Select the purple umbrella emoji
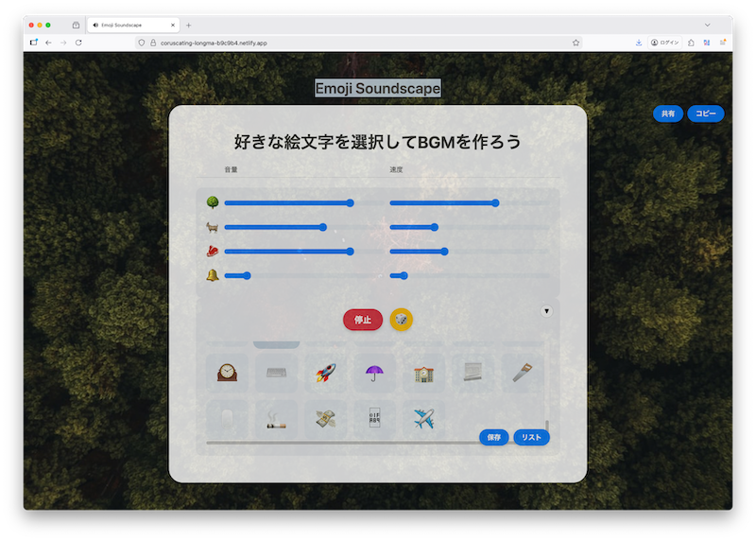This screenshot has height=541, width=756. pos(375,374)
